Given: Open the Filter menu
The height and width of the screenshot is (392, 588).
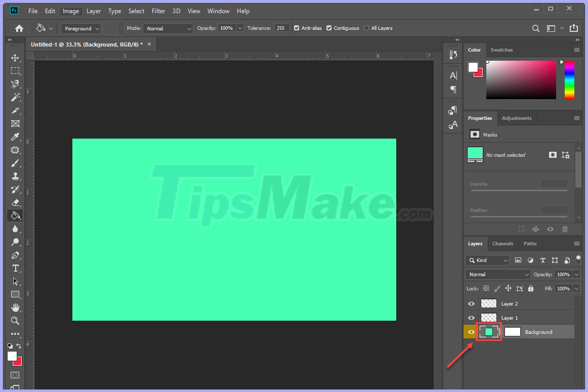Looking at the screenshot, I should pyautogui.click(x=158, y=11).
